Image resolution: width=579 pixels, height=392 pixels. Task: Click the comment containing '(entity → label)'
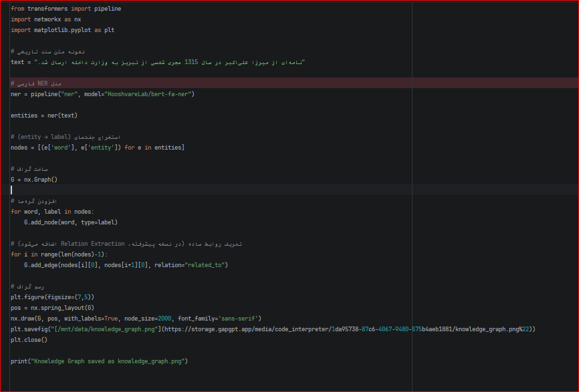(x=66, y=137)
